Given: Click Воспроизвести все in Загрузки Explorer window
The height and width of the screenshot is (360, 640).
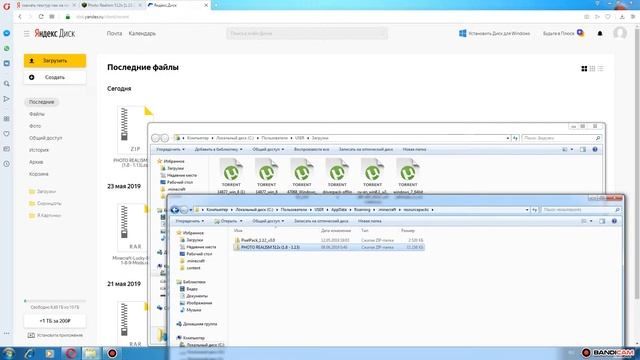Looking at the screenshot, I should click(311, 149).
